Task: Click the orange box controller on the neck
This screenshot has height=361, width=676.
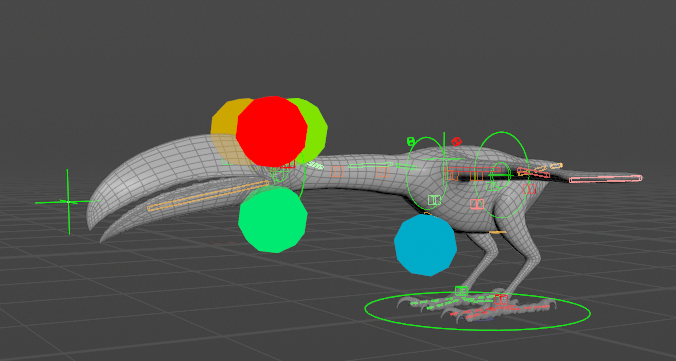Action: (x=337, y=171)
